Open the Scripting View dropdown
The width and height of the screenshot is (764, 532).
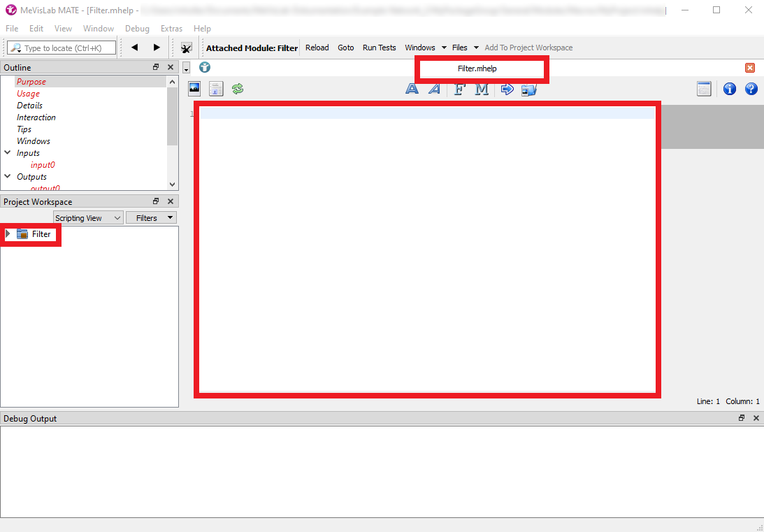[88, 218]
